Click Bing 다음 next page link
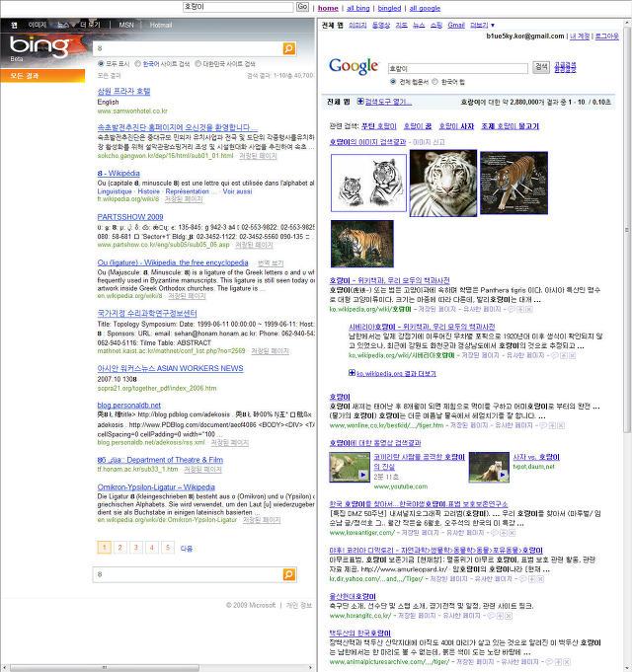 [x=186, y=548]
